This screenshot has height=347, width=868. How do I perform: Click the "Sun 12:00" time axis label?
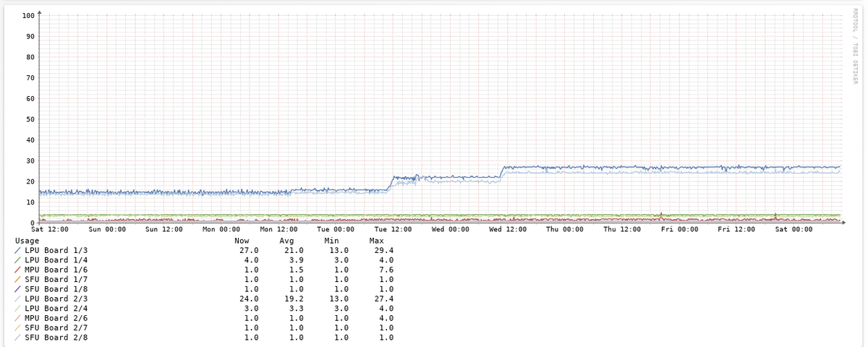(163, 229)
